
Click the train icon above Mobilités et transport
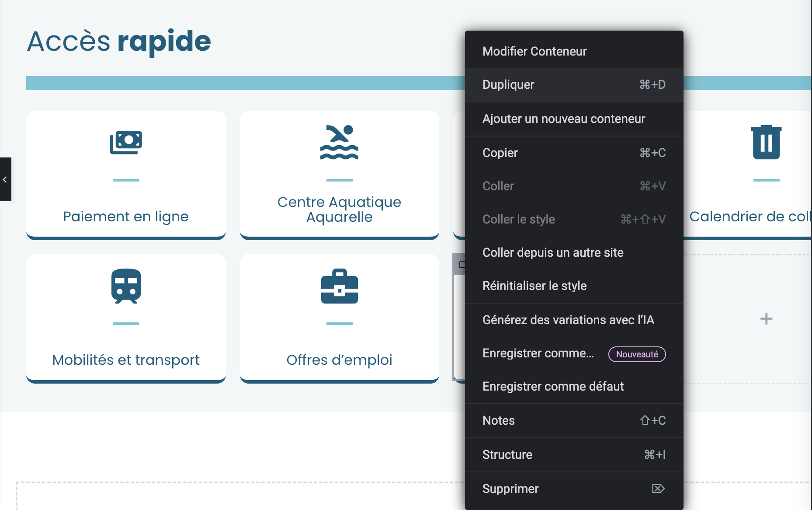pyautogui.click(x=126, y=286)
